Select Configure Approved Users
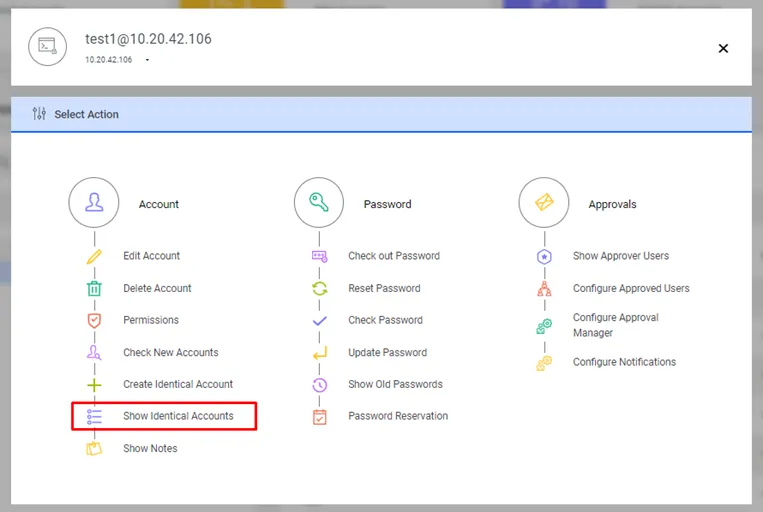The height and width of the screenshot is (512, 763). 631,288
